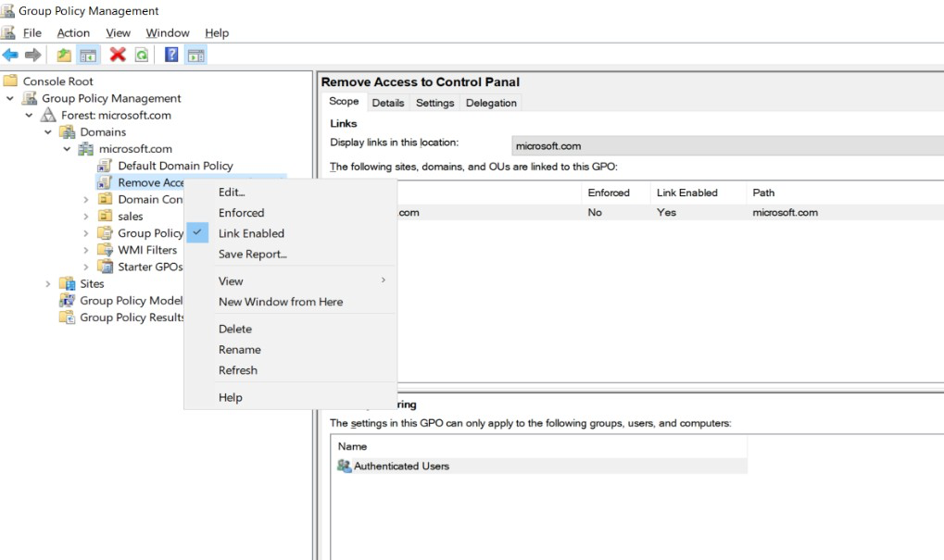Collapse the Group Policy Management node
Image resolution: width=944 pixels, height=560 pixels.
10,98
